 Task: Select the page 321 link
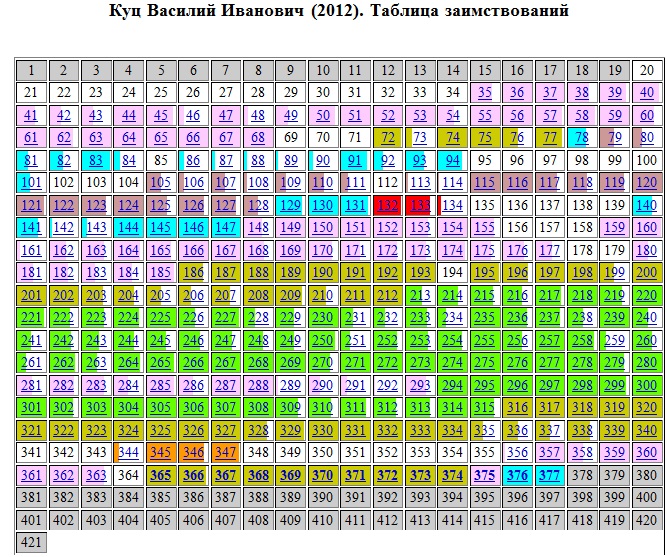click(x=31, y=430)
